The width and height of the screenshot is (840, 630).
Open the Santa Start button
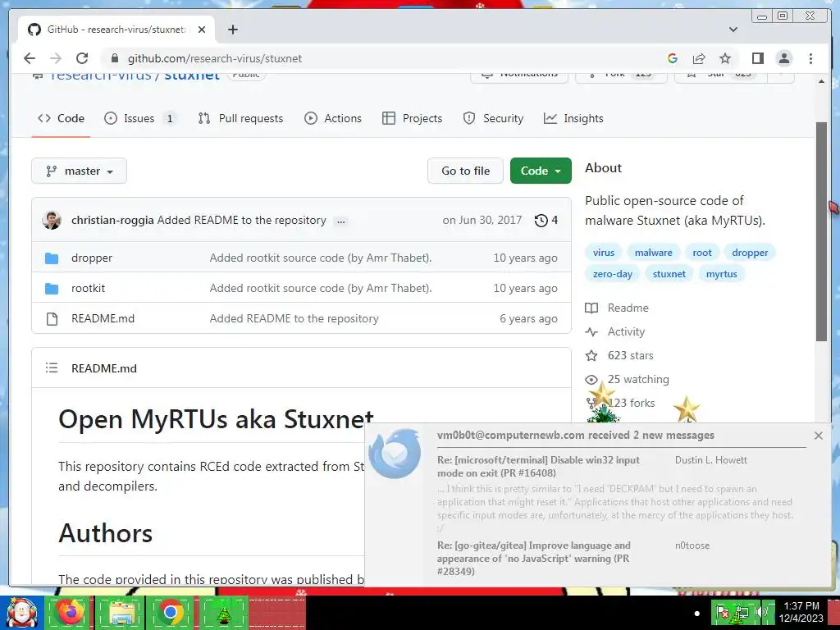21,612
